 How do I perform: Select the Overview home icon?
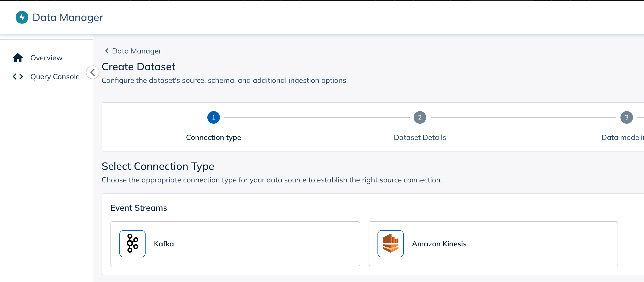(18, 57)
